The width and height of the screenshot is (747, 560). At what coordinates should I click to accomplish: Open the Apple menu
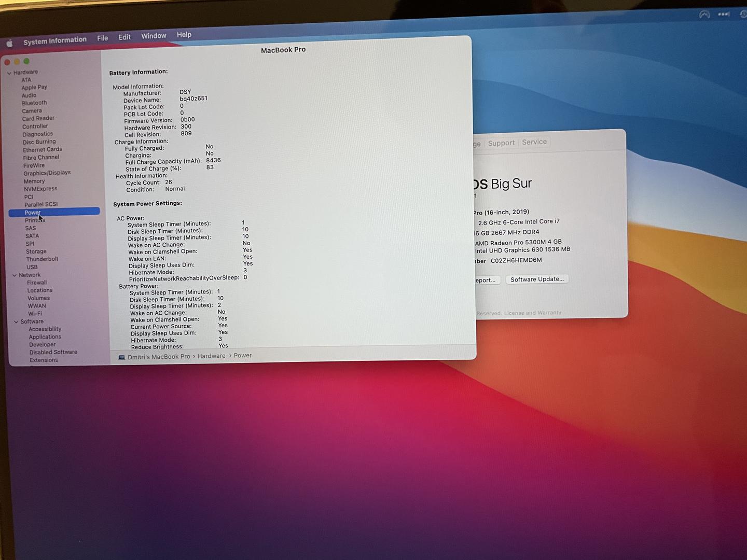[x=9, y=44]
